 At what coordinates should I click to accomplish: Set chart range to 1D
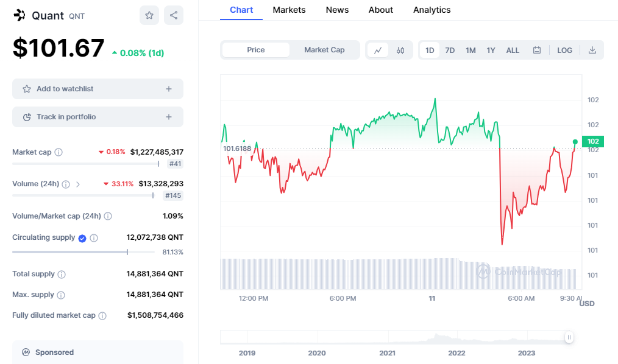(430, 51)
